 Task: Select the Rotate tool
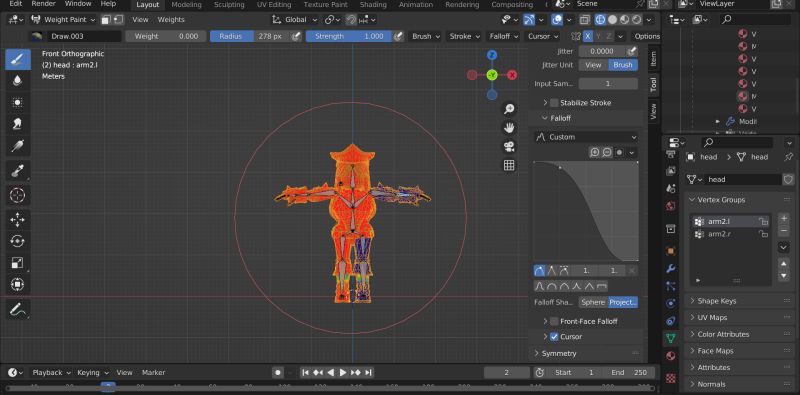coord(17,241)
